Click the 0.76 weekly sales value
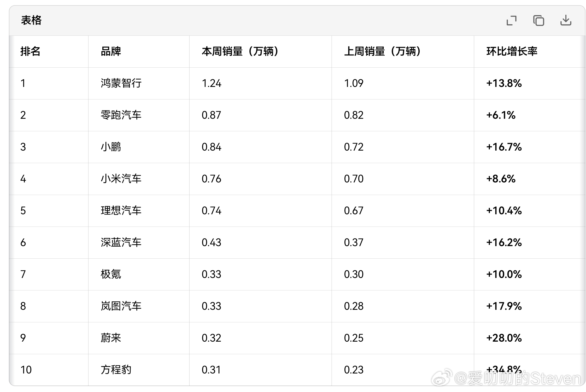586x392 pixels. 212,179
